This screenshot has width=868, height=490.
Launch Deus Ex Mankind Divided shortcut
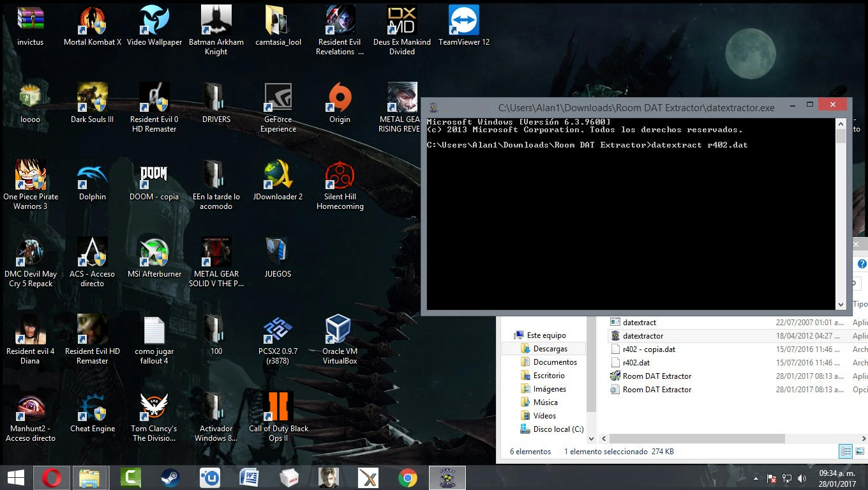(402, 31)
